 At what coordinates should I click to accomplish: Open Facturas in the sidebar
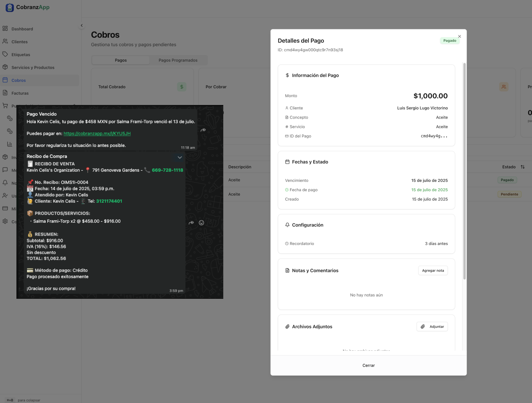[20, 93]
